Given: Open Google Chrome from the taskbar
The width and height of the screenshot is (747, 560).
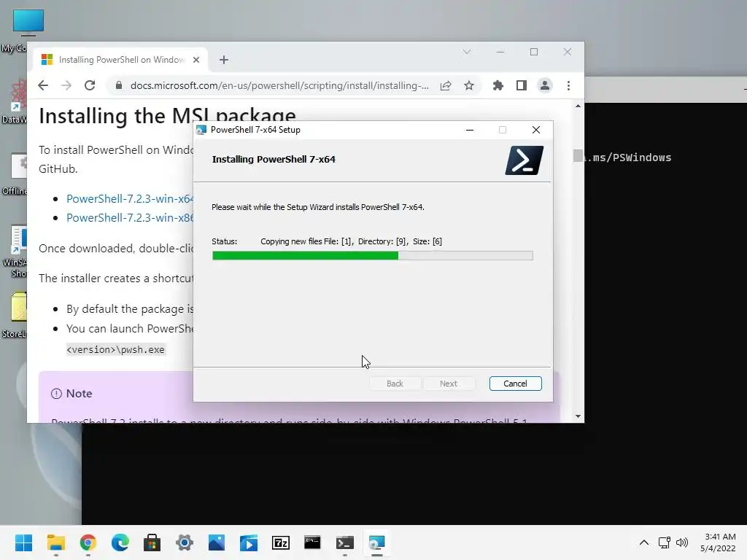Looking at the screenshot, I should coord(88,542).
